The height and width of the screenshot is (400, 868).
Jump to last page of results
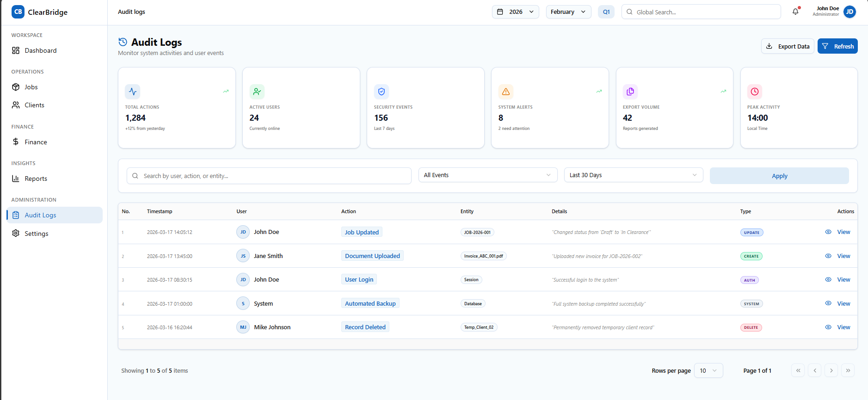(848, 370)
